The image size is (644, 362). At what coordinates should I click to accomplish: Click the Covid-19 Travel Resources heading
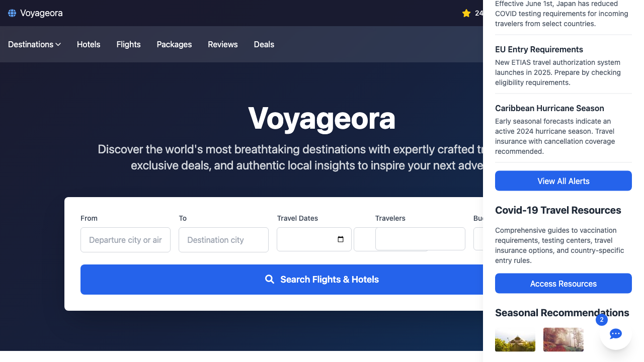coord(558,210)
